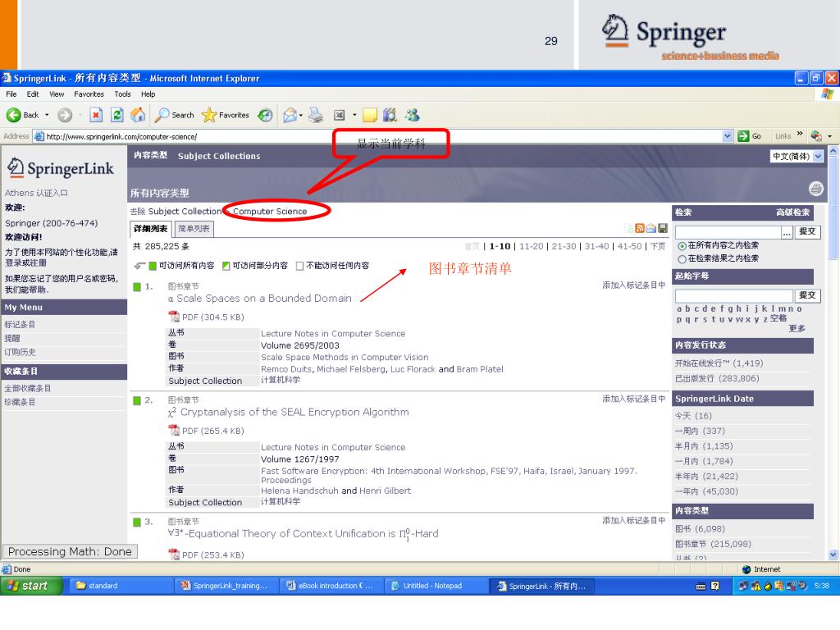Screen dimensions: 840x630
Task: Open the History icon in the toolbar
Action: pos(265,115)
